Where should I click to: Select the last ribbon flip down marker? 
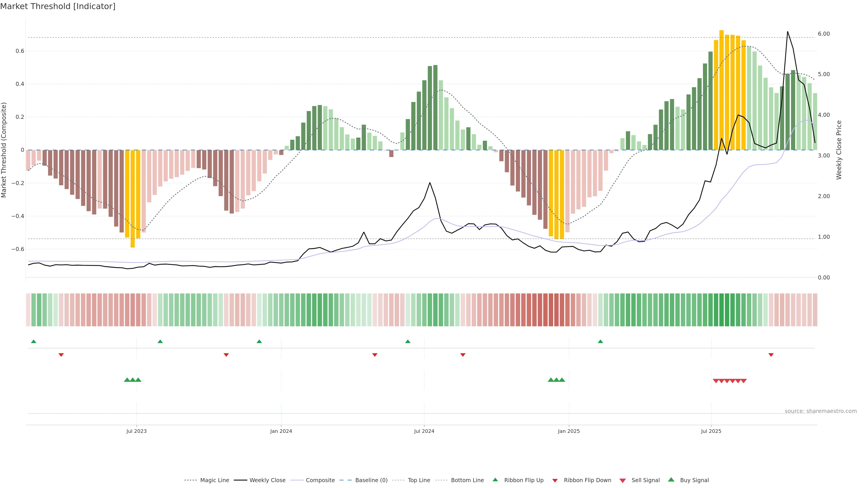[x=771, y=355]
